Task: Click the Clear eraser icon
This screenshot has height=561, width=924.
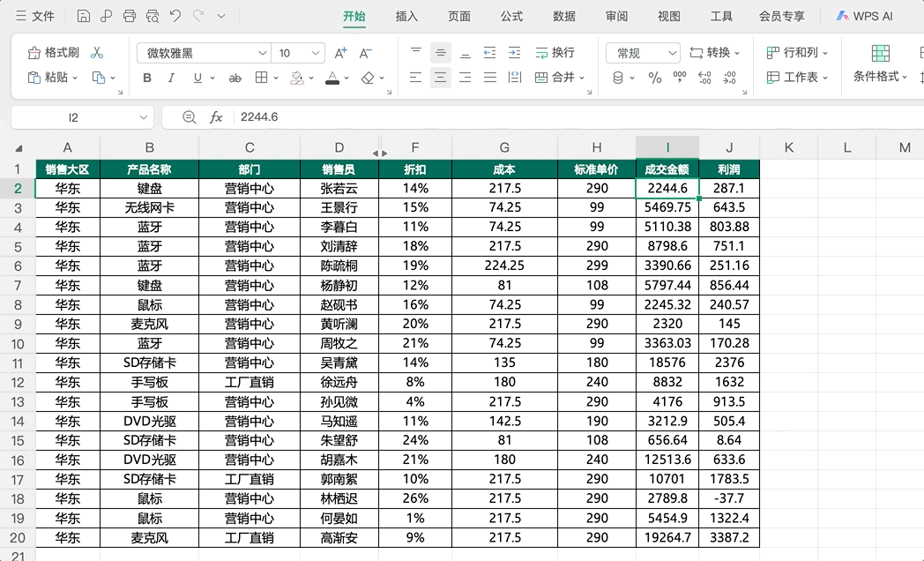Action: coord(368,78)
